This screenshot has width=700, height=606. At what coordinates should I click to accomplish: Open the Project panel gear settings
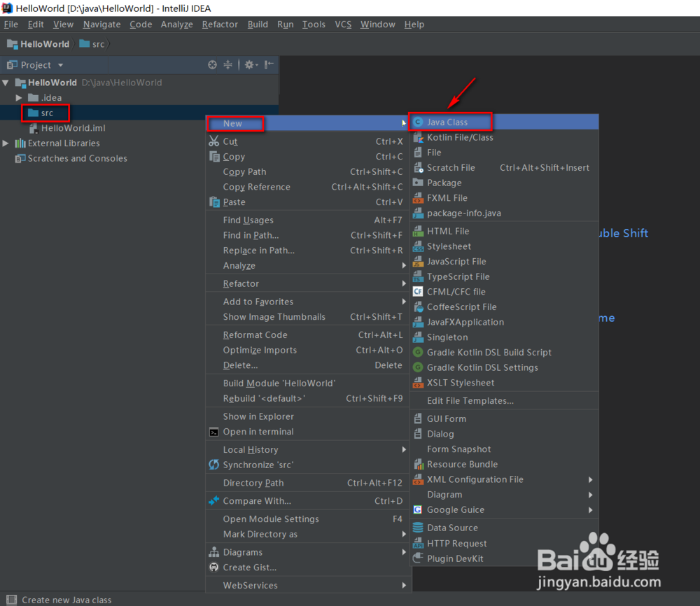point(251,64)
